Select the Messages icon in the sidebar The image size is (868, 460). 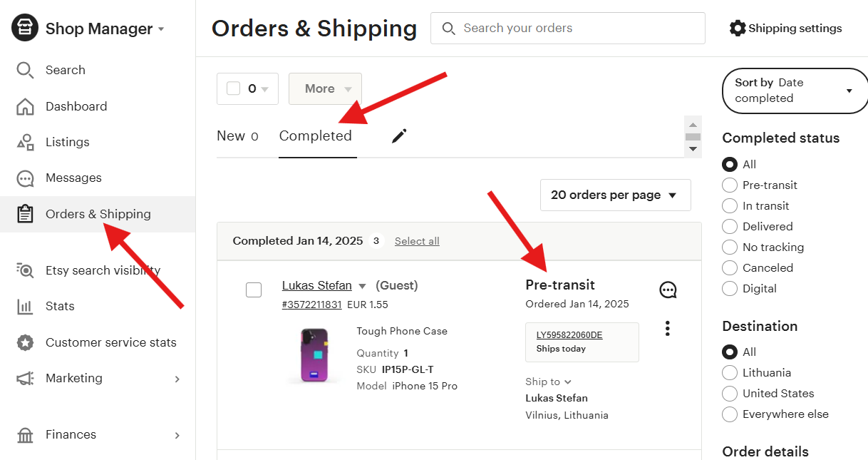point(24,178)
